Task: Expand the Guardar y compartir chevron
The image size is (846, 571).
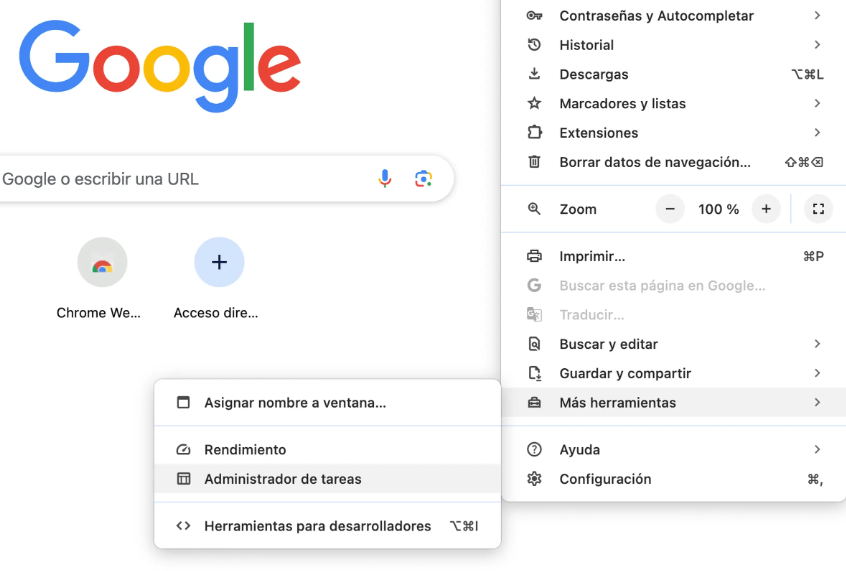Action: coord(817,373)
